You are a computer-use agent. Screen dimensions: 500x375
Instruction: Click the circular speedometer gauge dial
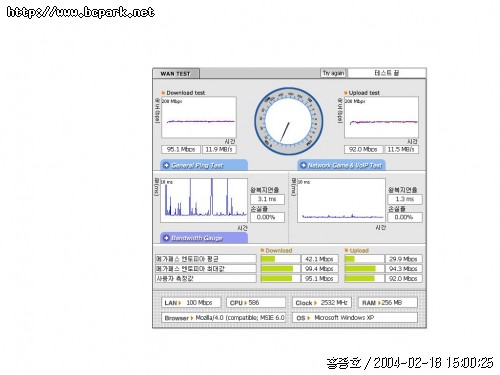pyautogui.click(x=289, y=121)
